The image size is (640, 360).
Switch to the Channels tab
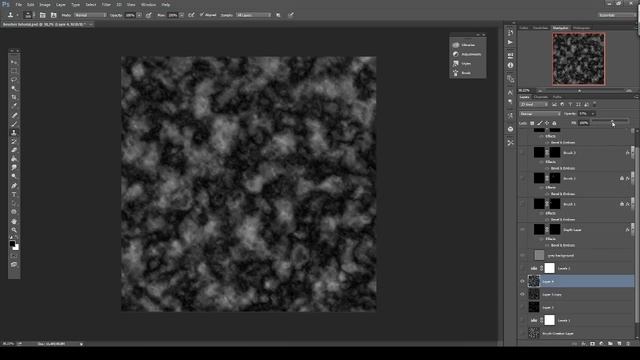[541, 97]
